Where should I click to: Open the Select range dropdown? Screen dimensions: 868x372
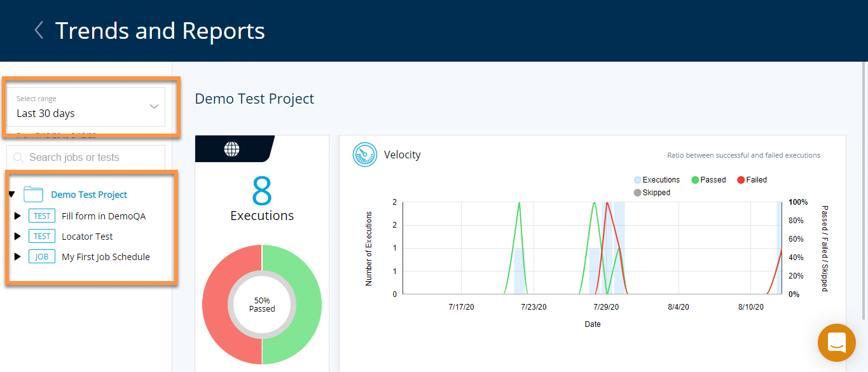point(86,107)
